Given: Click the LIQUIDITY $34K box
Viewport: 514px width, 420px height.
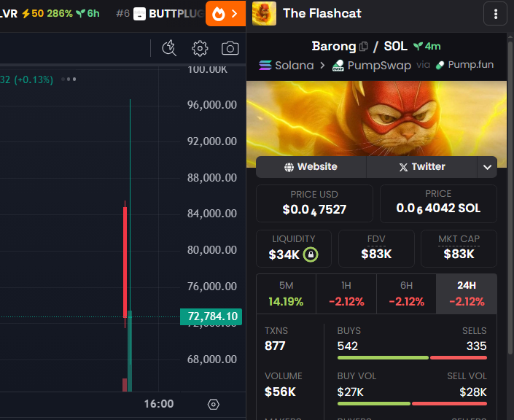Looking at the screenshot, I should tap(294, 249).
